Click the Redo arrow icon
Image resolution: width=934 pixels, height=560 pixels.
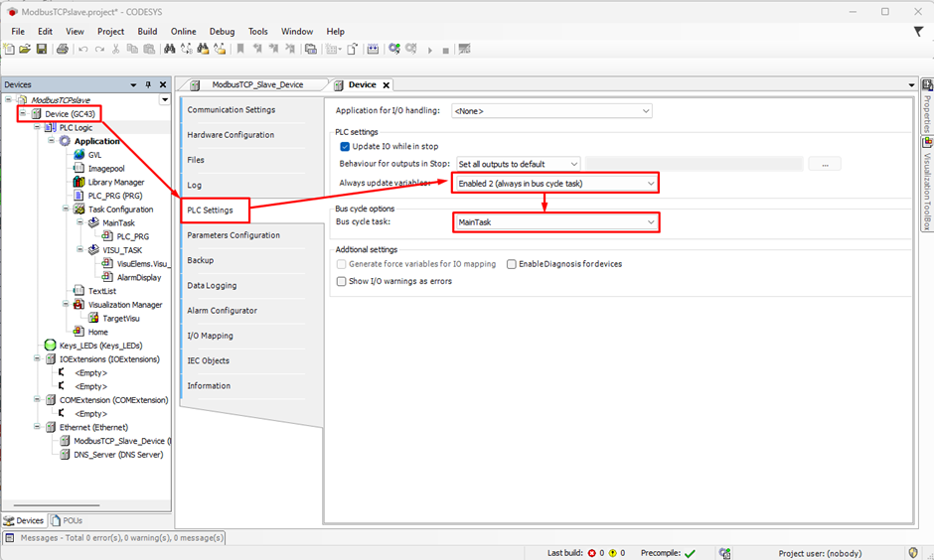click(x=99, y=50)
